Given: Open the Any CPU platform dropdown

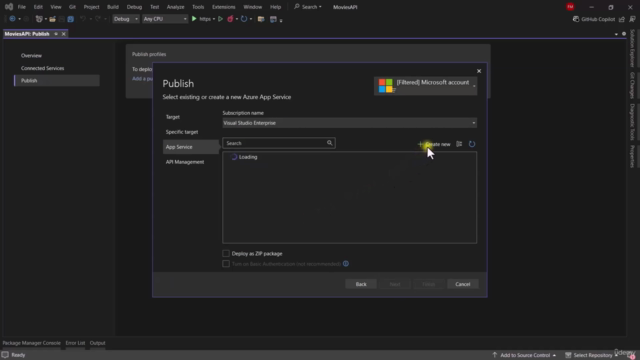Looking at the screenshot, I should coord(164,19).
